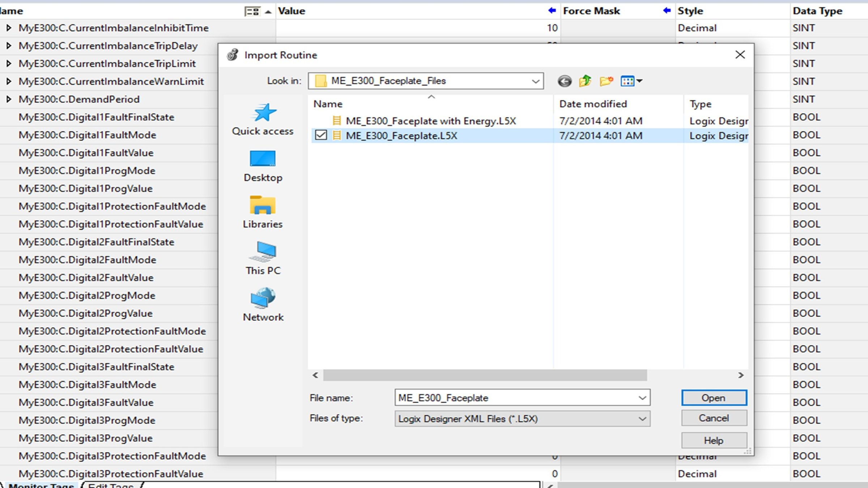Go up one folder level icon

[585, 81]
